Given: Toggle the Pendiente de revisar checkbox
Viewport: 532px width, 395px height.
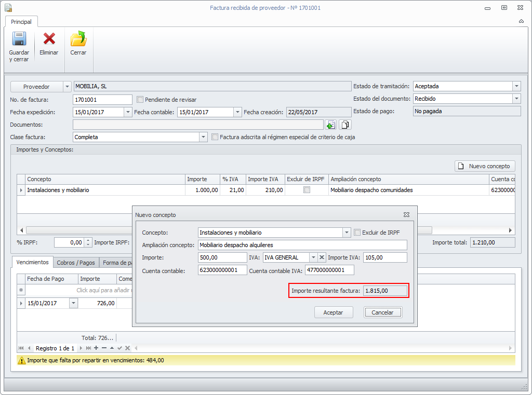Looking at the screenshot, I should (140, 99).
